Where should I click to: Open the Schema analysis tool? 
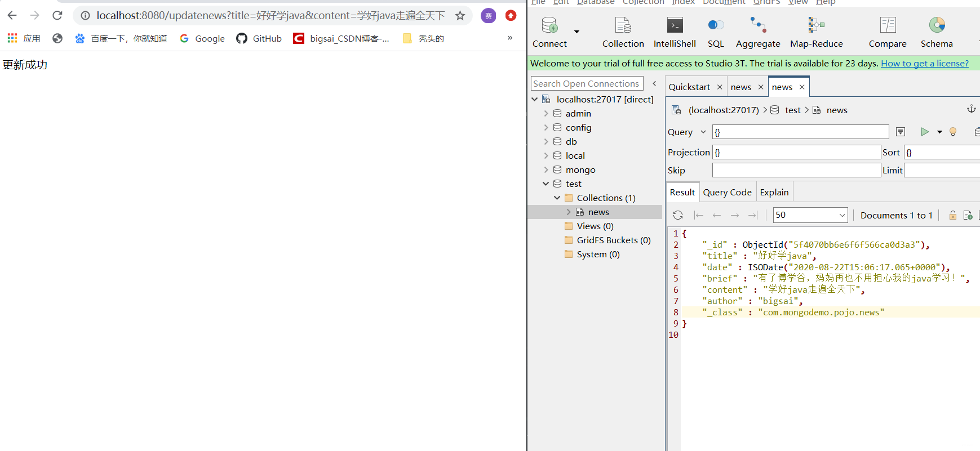click(937, 32)
